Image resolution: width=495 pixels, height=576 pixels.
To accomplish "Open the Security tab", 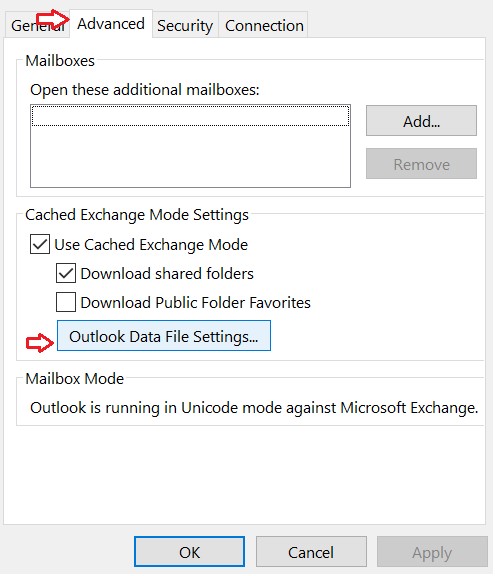I will pos(185,25).
